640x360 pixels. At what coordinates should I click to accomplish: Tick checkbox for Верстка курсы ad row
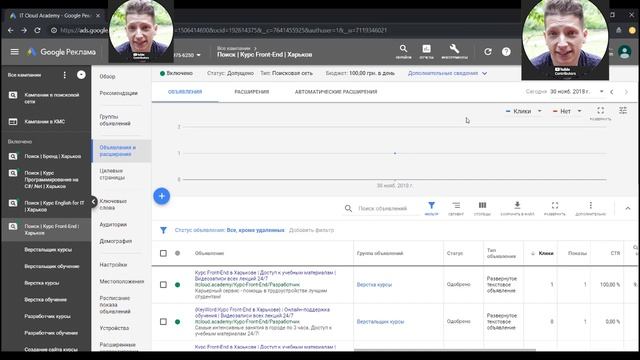point(163,284)
